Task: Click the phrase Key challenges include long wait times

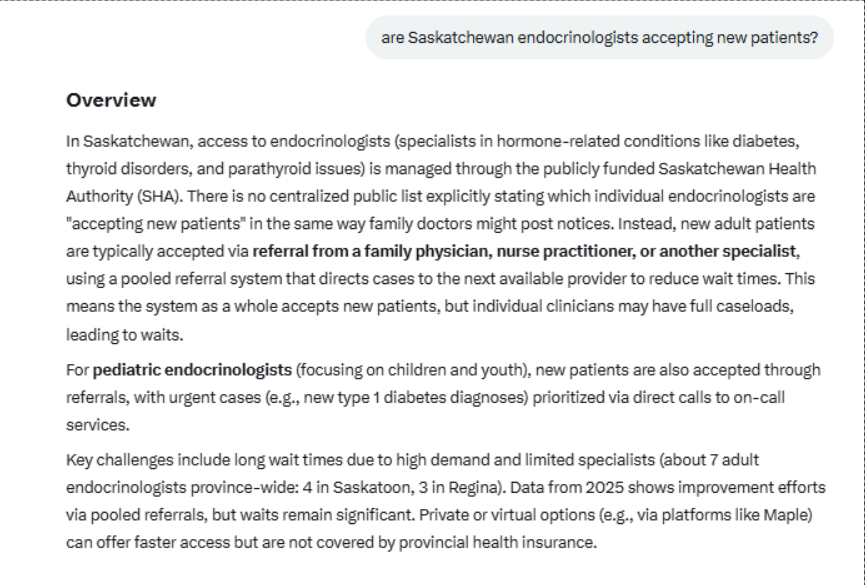Action: (205, 460)
